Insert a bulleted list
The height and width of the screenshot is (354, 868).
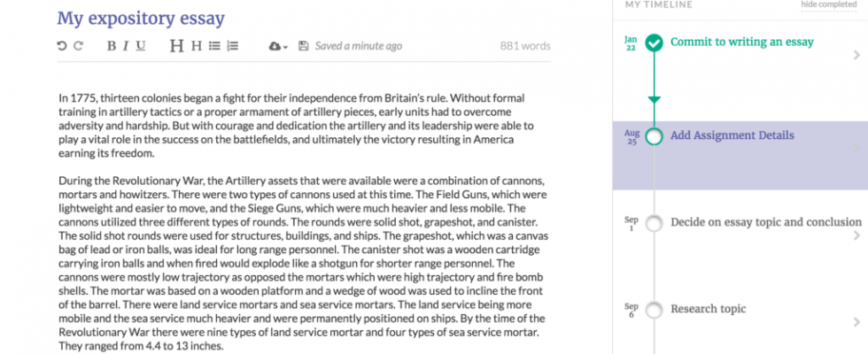coord(214,46)
